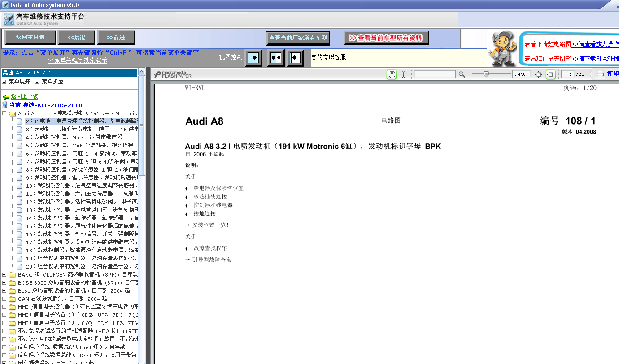Select the 奥迪-A8L-2005-2010 header row
This screenshot has height=364, width=619.
point(69,73)
